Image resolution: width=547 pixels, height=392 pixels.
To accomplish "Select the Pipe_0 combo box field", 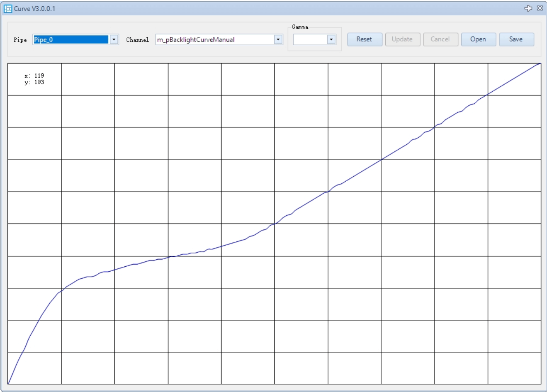I will click(x=71, y=40).
